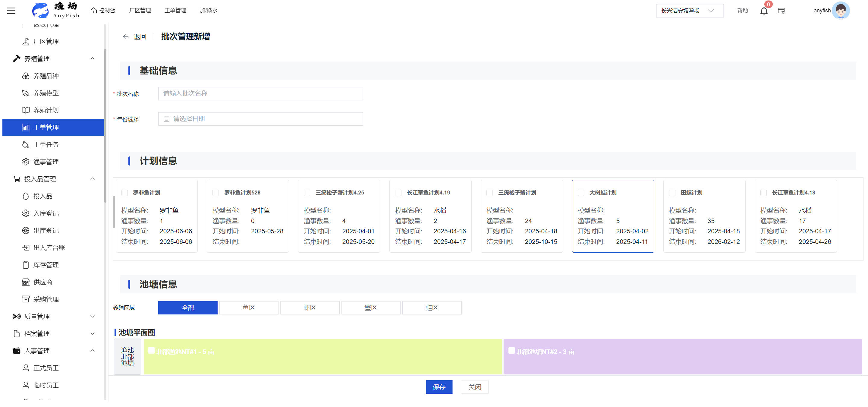
Task: Click the hamburger menu icon
Action: (11, 11)
